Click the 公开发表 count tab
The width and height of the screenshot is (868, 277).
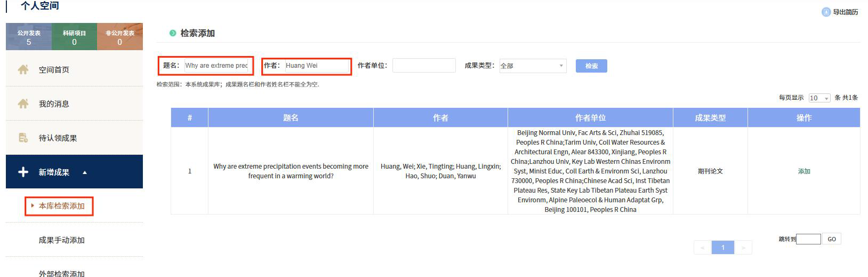tap(29, 37)
